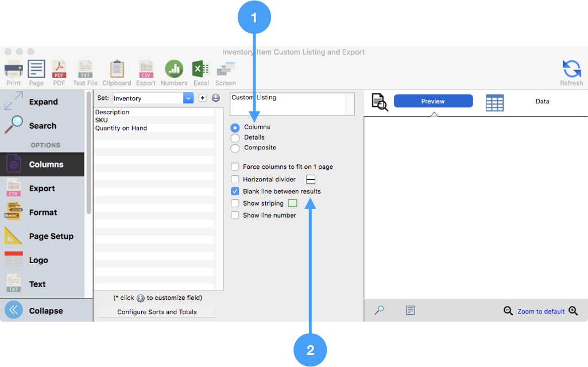Image resolution: width=588 pixels, height=367 pixels.
Task: Click Configure Sorts and Totals button
Action: point(157,312)
